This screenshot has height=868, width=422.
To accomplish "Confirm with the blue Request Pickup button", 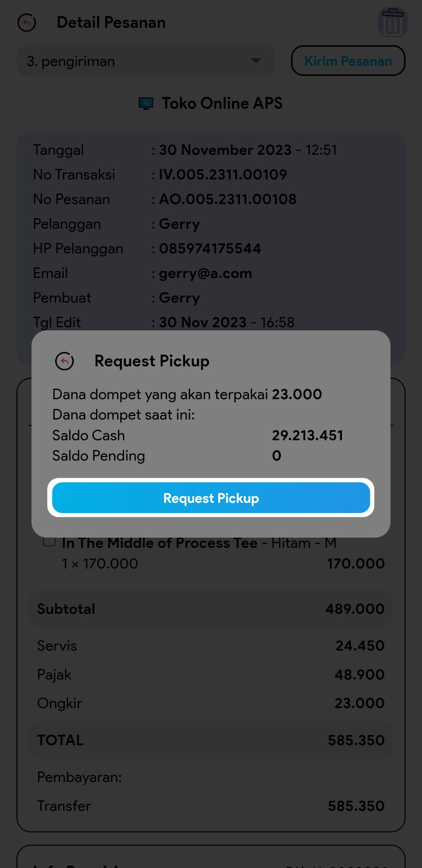I will pyautogui.click(x=211, y=498).
